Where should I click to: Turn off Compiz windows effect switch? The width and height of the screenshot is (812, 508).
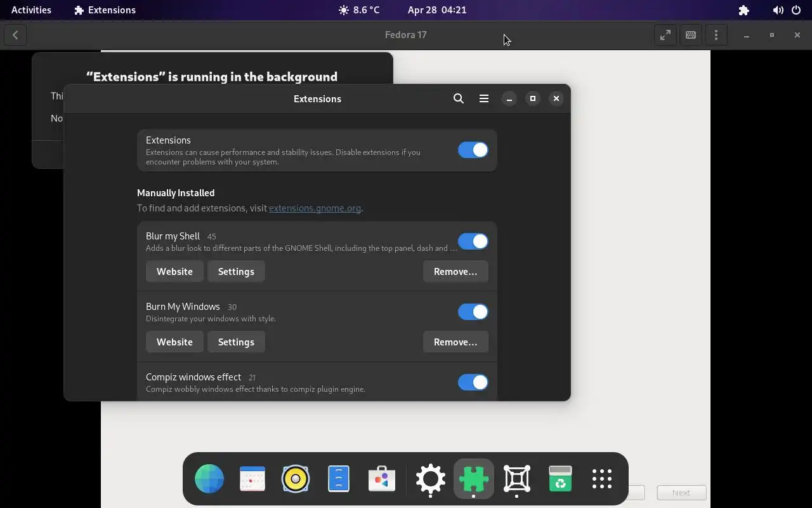(473, 382)
